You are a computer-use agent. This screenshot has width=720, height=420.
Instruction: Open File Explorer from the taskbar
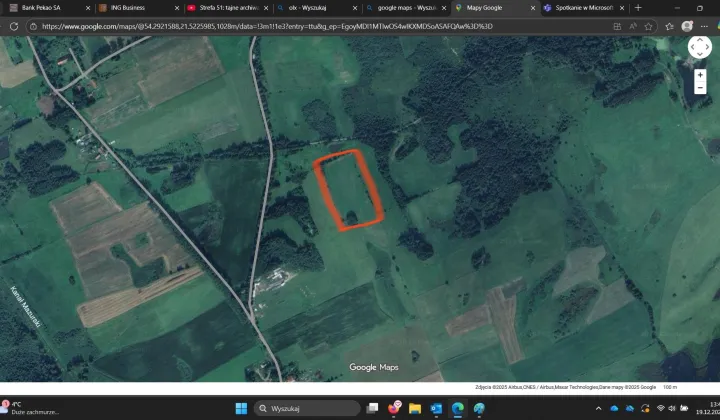click(x=414, y=408)
